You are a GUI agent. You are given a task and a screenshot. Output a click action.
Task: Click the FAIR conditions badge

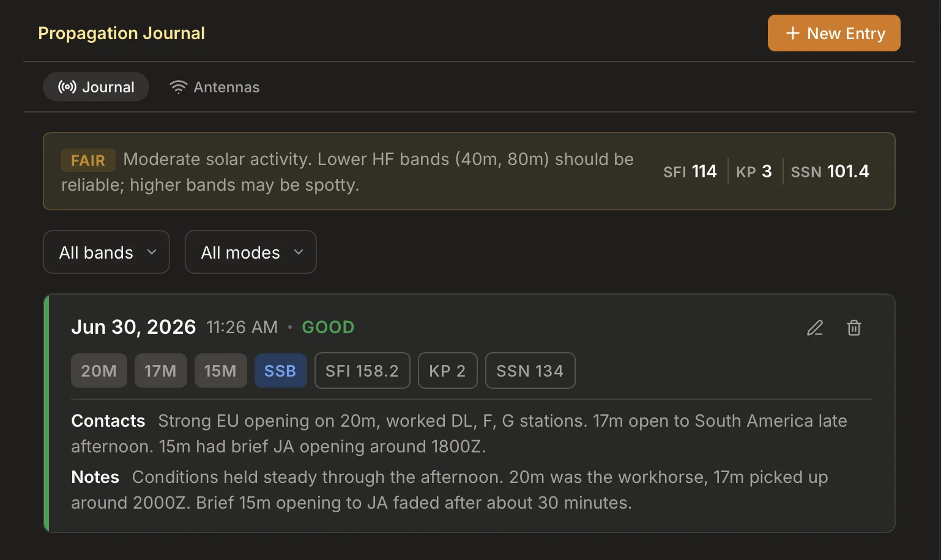click(88, 160)
